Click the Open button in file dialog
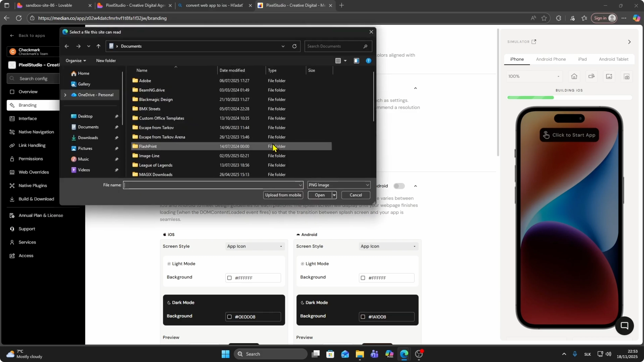This screenshot has width=644, height=362. [x=320, y=195]
